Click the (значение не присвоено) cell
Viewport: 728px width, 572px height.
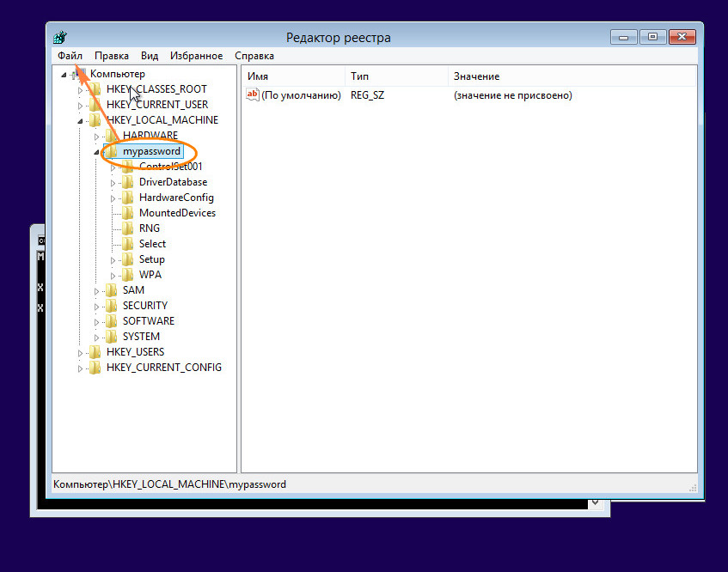[x=512, y=95]
